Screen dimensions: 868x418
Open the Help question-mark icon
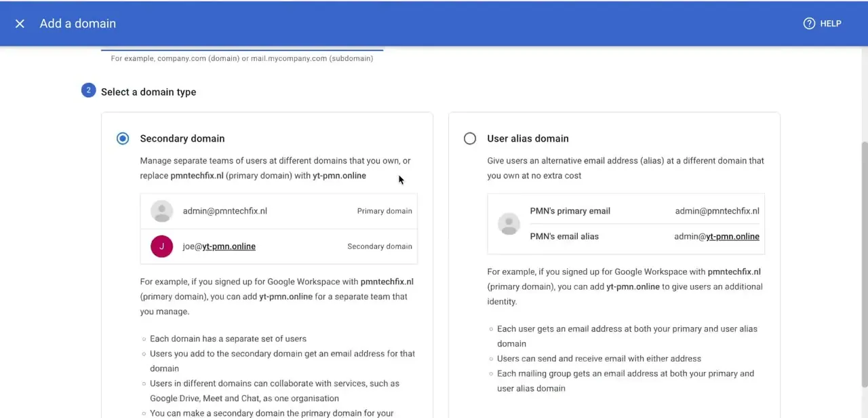pos(809,24)
